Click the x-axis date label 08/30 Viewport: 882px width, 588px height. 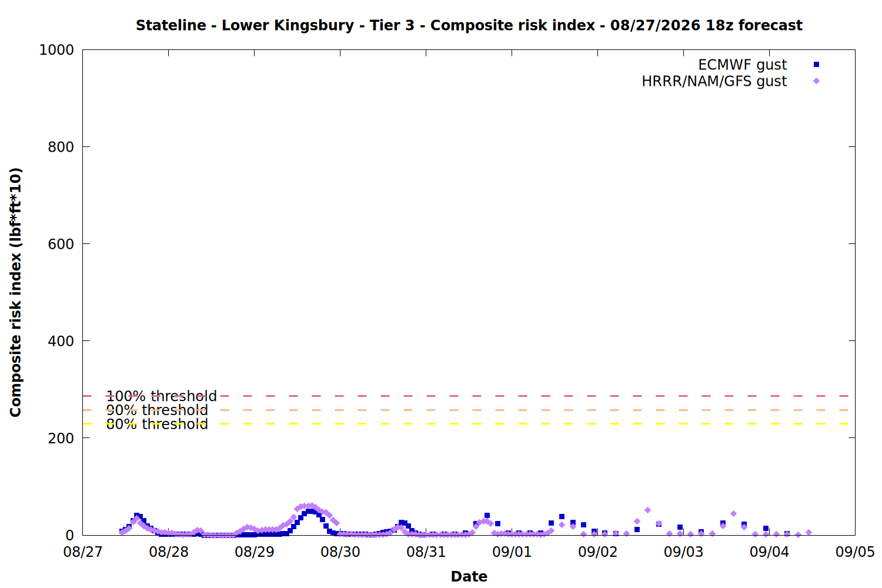340,552
